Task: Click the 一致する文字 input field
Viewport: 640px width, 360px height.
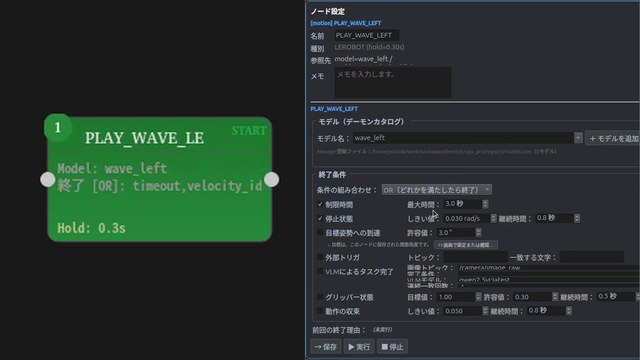Action: [591, 257]
